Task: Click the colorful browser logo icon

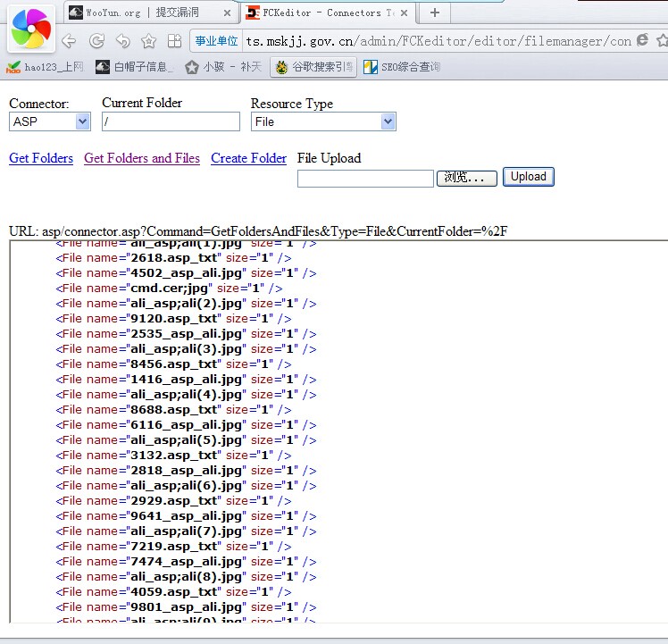Action: coord(30,29)
